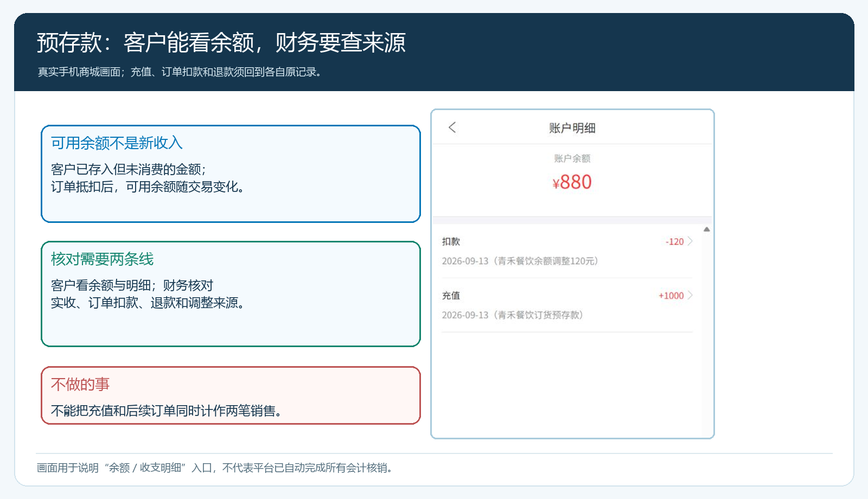Select the 扣款 transaction label
This screenshot has width=868, height=499.
[451, 241]
